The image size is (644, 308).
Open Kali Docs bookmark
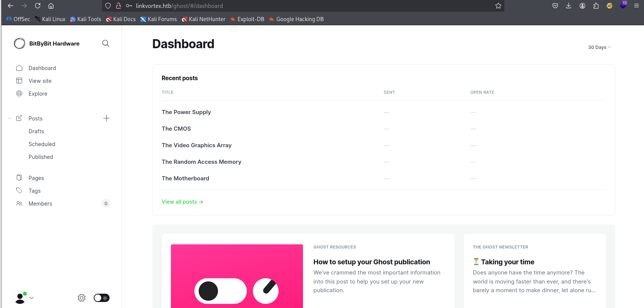pyautogui.click(x=121, y=19)
